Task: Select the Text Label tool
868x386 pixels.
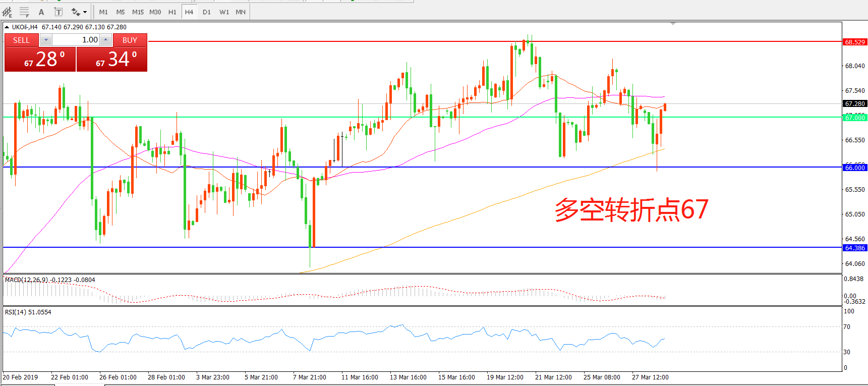Action: point(59,12)
